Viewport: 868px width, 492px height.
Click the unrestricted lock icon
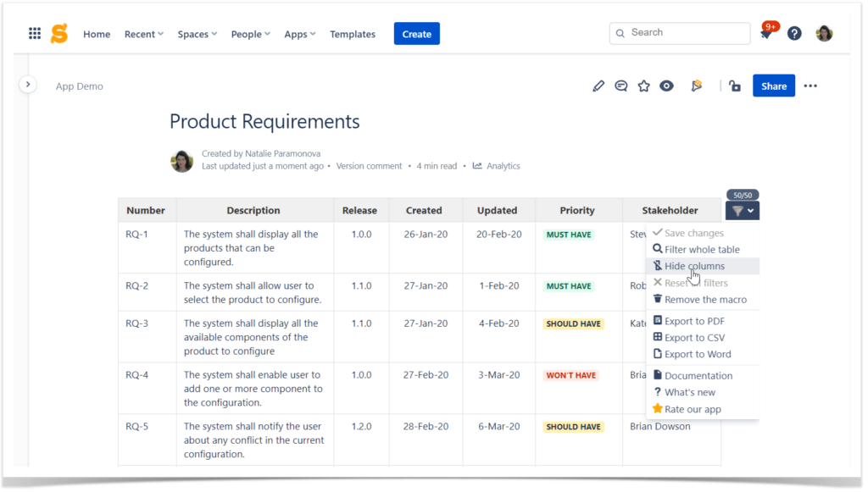coord(734,86)
